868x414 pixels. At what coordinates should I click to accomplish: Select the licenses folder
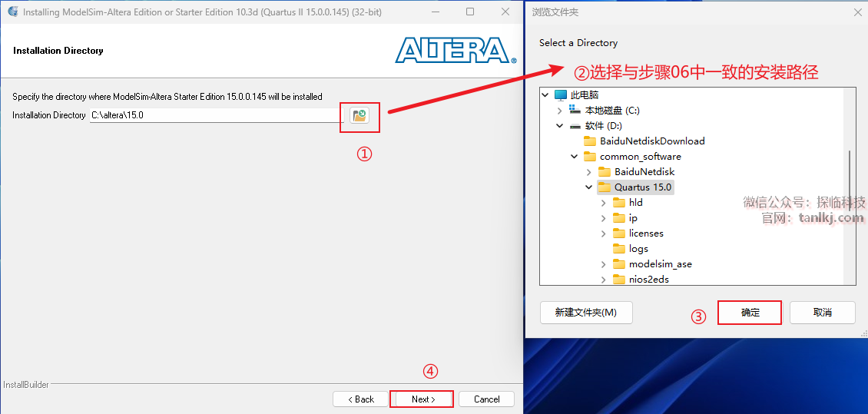[x=646, y=233]
